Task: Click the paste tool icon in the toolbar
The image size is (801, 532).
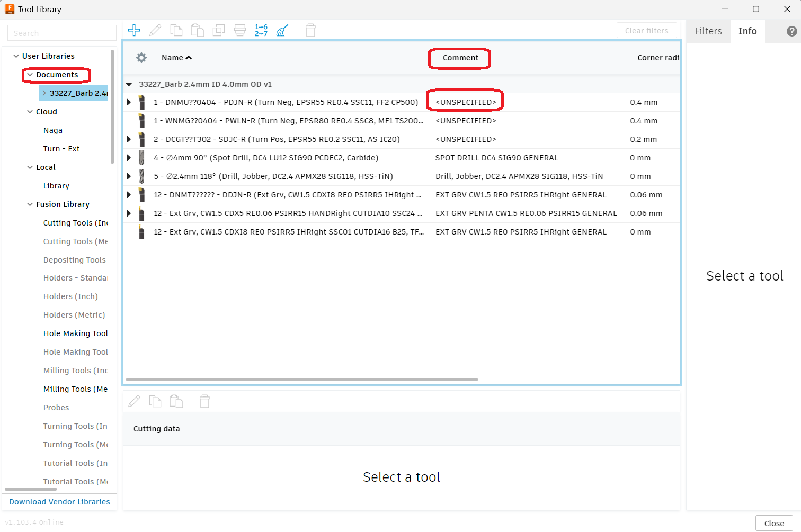Action: 198,30
